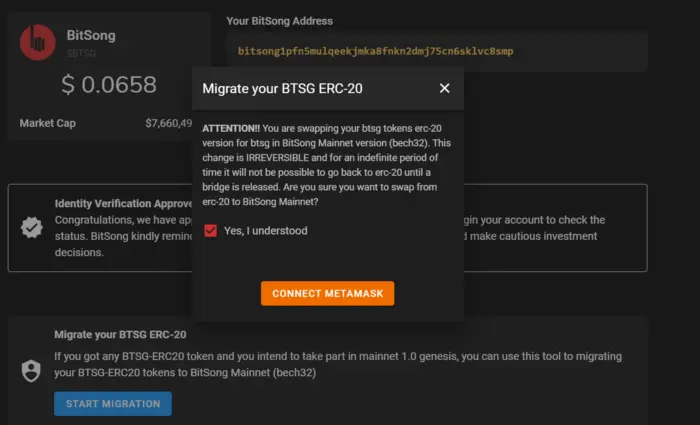Image resolution: width=700 pixels, height=425 pixels.
Task: Click the $BTSG ticker label
Action: click(x=81, y=53)
